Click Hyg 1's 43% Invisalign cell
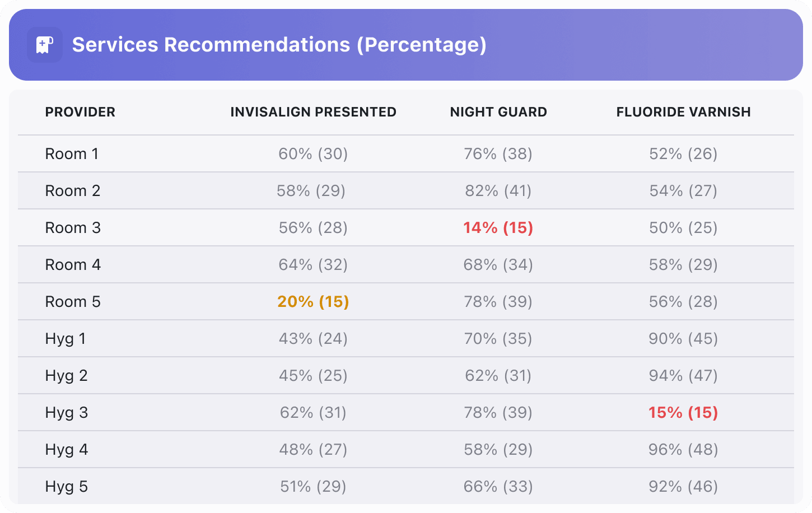812x513 pixels. pos(313,339)
